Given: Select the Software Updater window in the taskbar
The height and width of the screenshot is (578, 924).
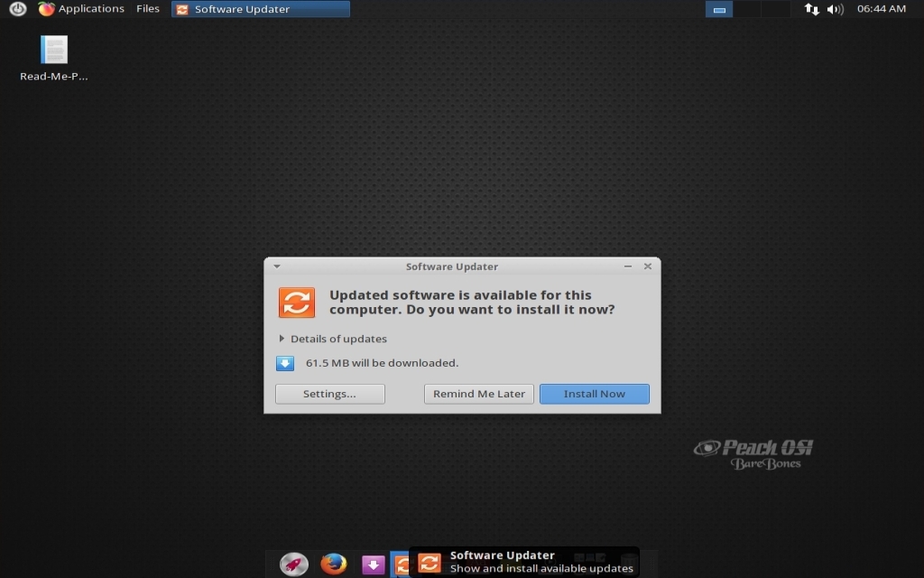Looking at the screenshot, I should pyautogui.click(x=260, y=9).
